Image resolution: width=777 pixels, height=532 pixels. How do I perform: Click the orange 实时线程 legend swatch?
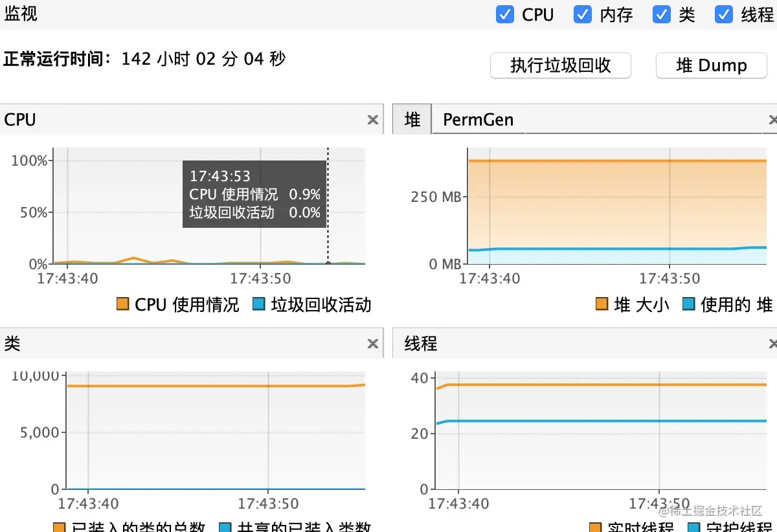(x=596, y=527)
